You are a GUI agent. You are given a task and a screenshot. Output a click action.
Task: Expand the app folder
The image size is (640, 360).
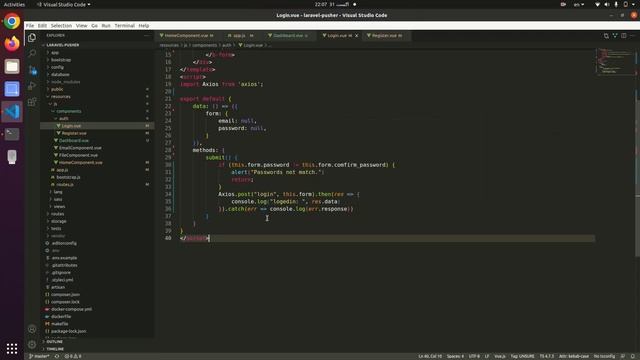click(54, 53)
